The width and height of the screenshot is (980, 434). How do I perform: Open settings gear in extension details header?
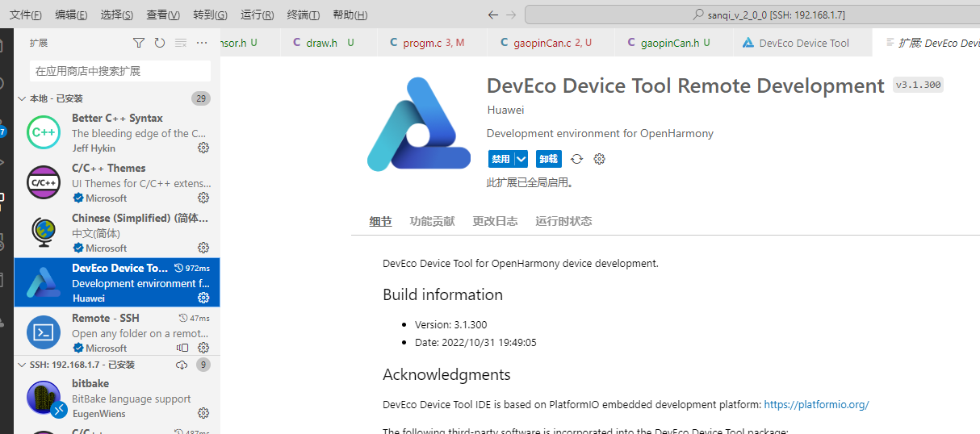tap(599, 159)
